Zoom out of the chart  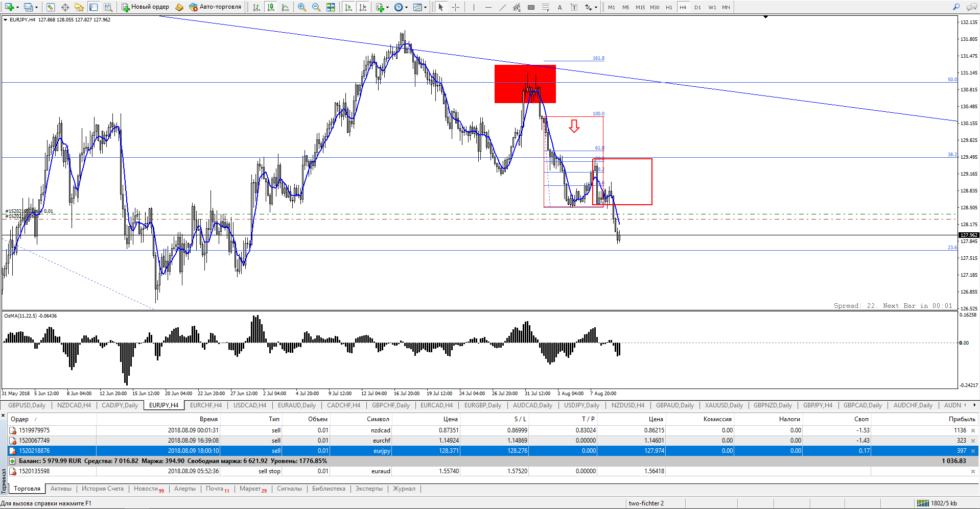[316, 7]
